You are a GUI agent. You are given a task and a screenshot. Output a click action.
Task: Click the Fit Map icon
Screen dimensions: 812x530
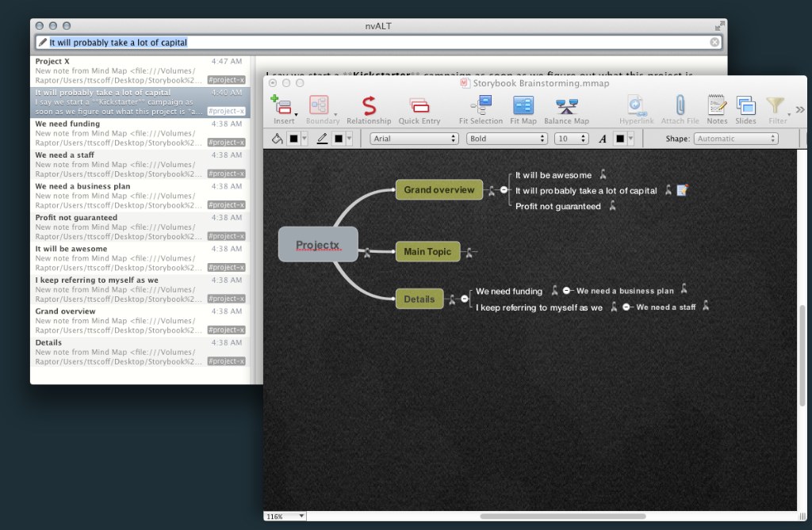(x=523, y=105)
